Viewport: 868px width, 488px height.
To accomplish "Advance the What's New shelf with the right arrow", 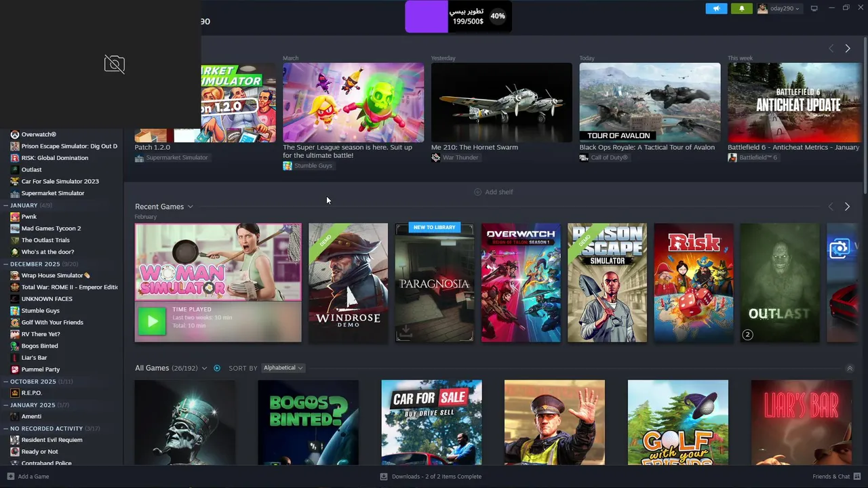I will pos(847,48).
